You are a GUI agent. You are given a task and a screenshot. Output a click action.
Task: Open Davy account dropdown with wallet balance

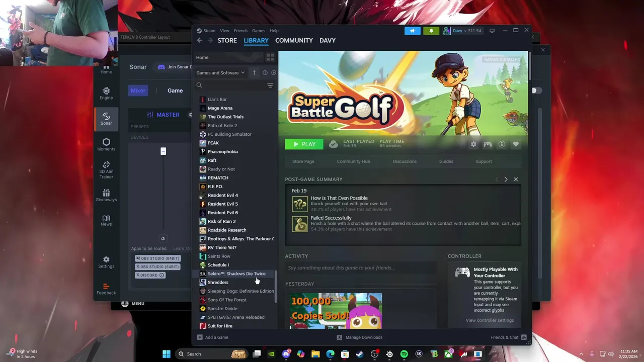[x=462, y=31]
